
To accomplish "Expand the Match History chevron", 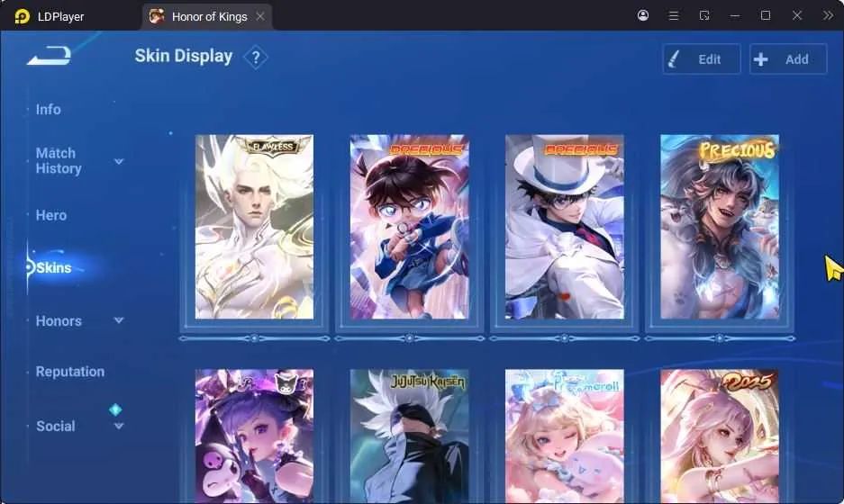I will [119, 161].
